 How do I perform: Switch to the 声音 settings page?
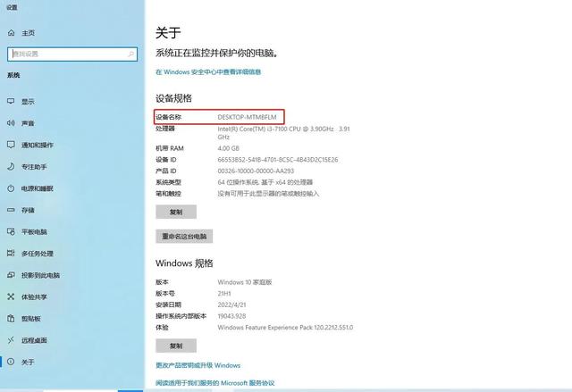tap(28, 123)
